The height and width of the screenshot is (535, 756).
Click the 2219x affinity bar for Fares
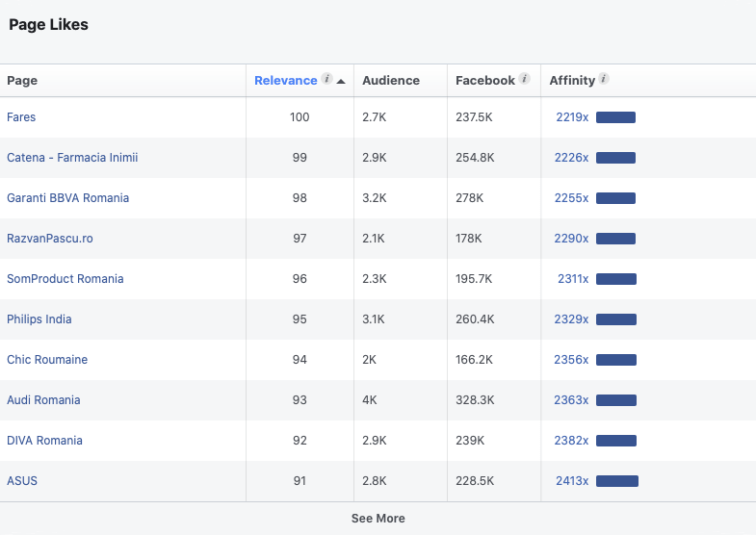coord(615,117)
